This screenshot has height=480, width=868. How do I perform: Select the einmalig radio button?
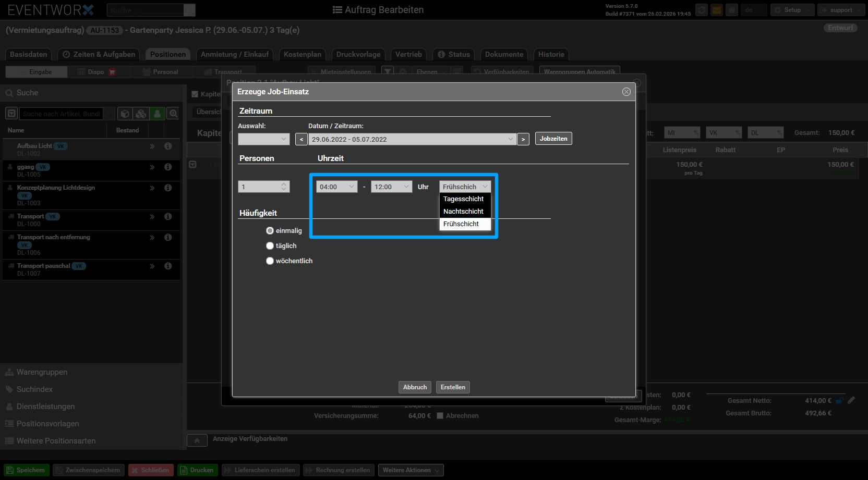270,231
